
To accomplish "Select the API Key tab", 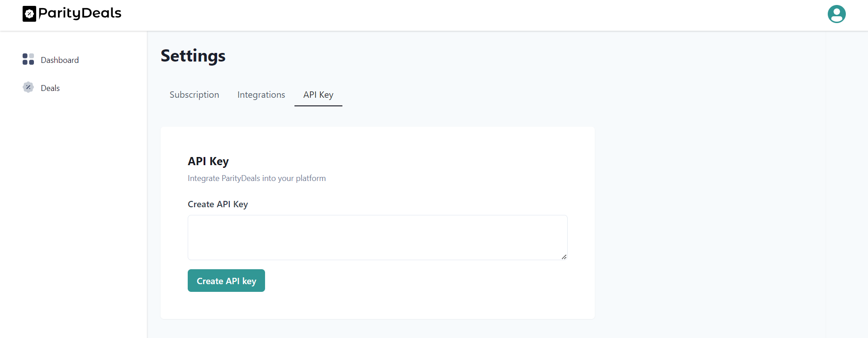I will [x=318, y=95].
